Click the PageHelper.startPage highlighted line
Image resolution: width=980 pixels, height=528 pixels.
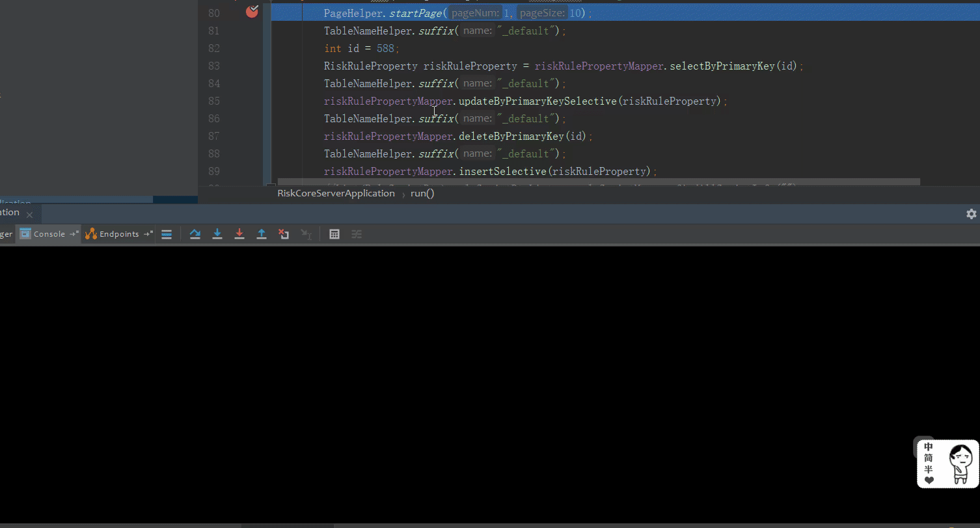click(x=625, y=13)
